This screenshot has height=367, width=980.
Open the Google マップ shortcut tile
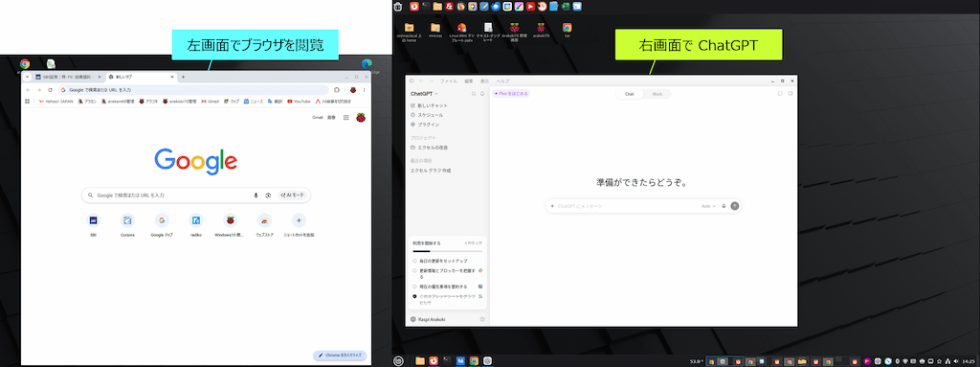tap(162, 220)
